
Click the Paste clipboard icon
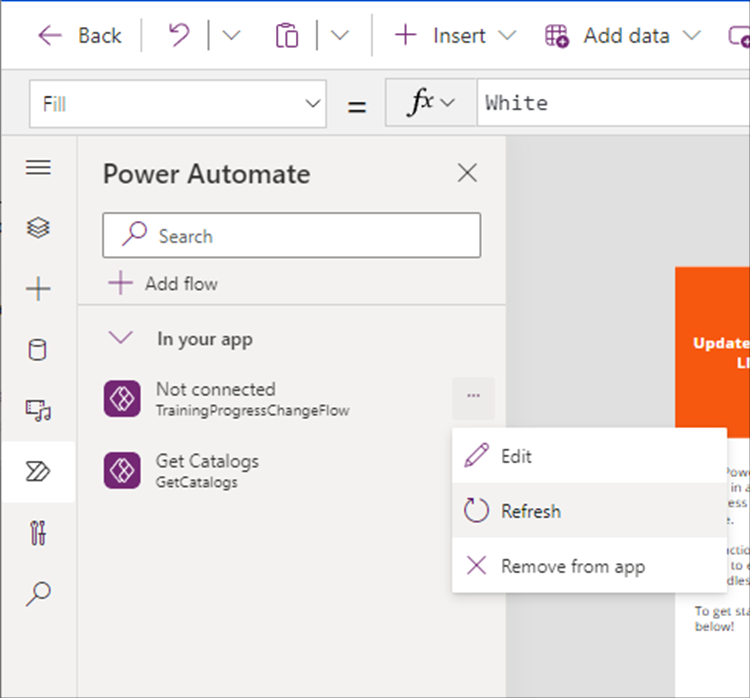coord(287,36)
